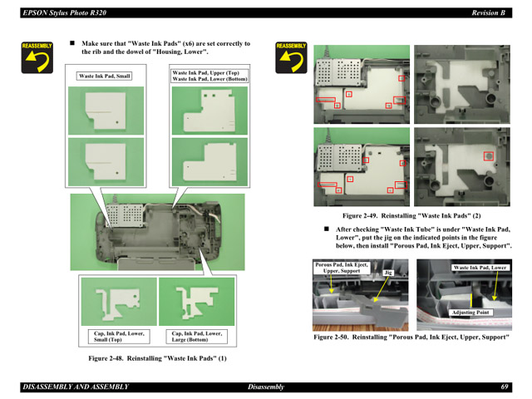Image resolution: width=532 pixels, height=399 pixels.
Task: Select the "Cap, Ink Pad, Lower, Large (Bottom)" label
Action: (x=196, y=336)
